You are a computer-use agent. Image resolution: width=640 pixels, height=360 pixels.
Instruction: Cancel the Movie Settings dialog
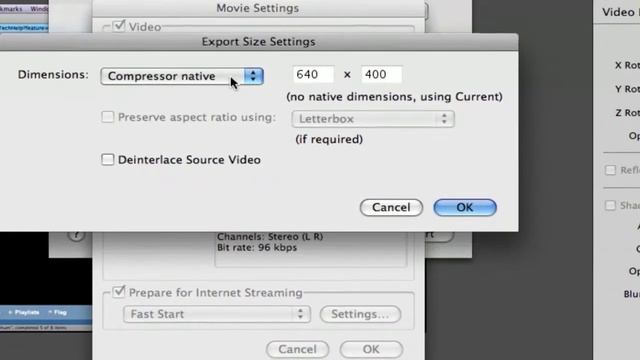click(298, 349)
